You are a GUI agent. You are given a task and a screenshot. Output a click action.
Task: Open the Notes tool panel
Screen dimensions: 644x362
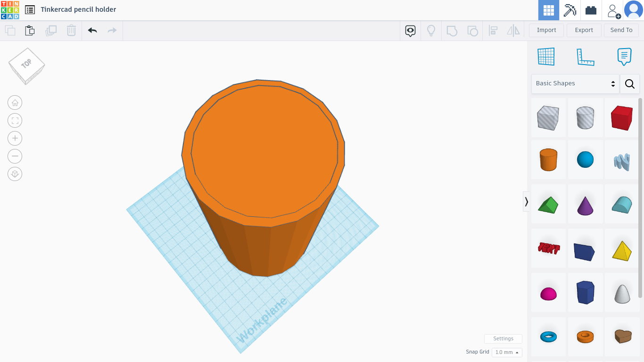pyautogui.click(x=624, y=56)
